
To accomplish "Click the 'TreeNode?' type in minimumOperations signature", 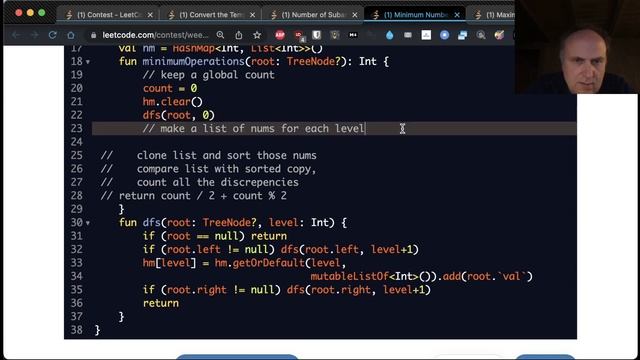I will (x=313, y=61).
